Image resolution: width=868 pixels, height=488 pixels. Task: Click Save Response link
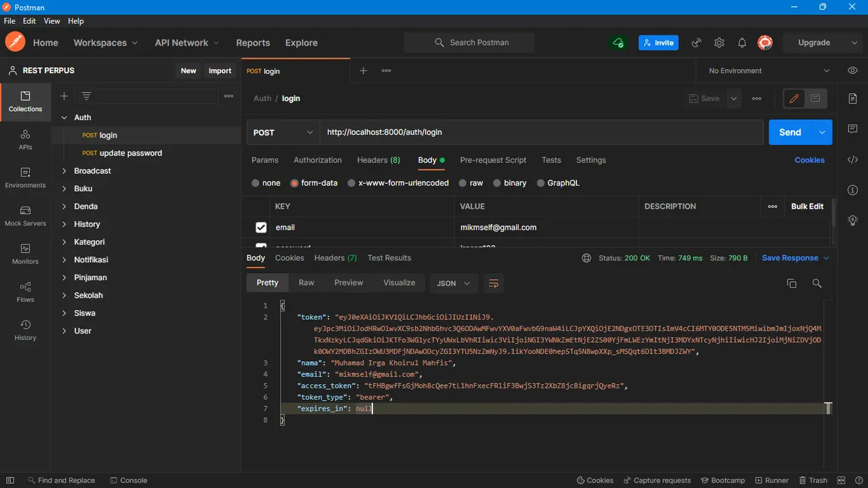point(790,258)
